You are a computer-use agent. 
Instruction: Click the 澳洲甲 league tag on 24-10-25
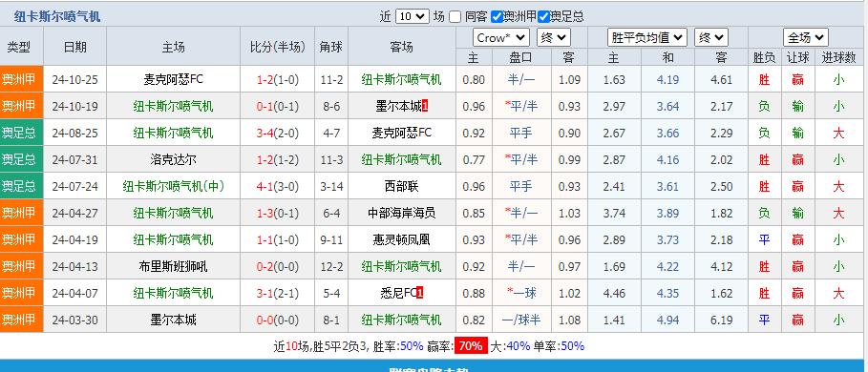click(x=21, y=79)
